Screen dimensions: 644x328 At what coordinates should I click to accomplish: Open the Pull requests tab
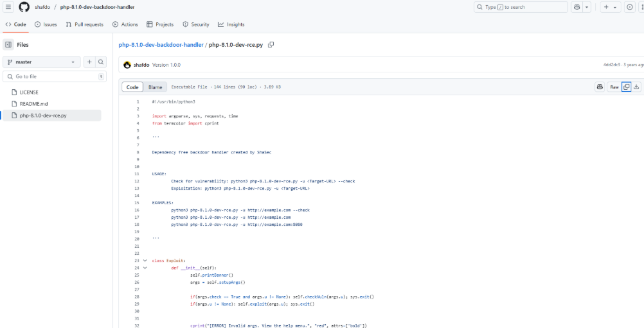click(85, 24)
